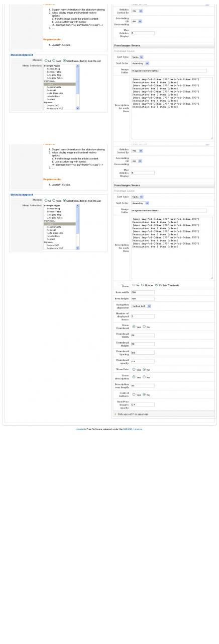219x644 pixels.
Task: Open Sort Order dropdown in lower panel copy
Action: 140,203
